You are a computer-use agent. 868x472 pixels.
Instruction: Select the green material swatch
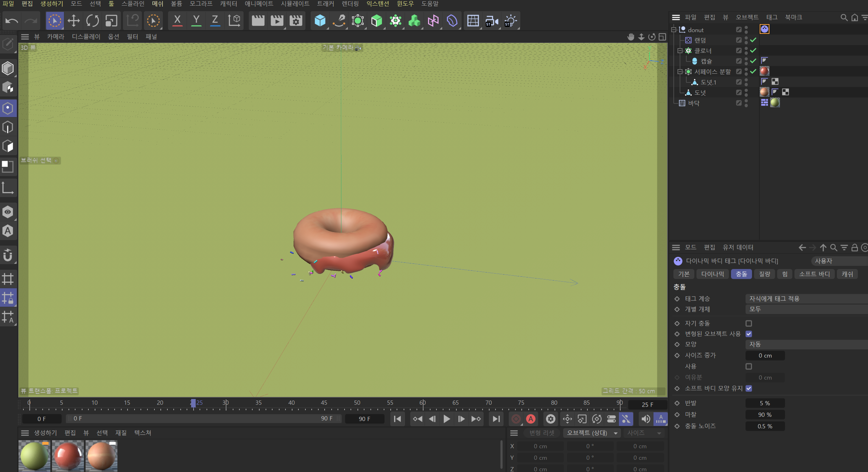click(34, 456)
